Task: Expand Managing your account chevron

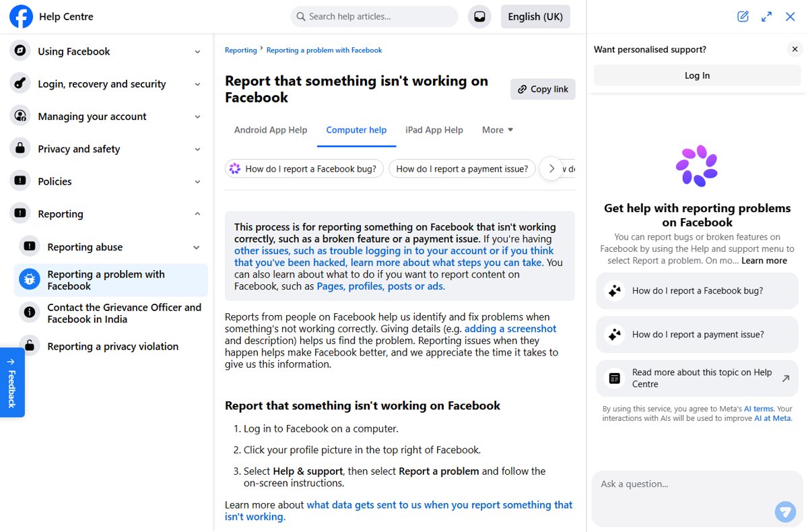Action: 197,116
